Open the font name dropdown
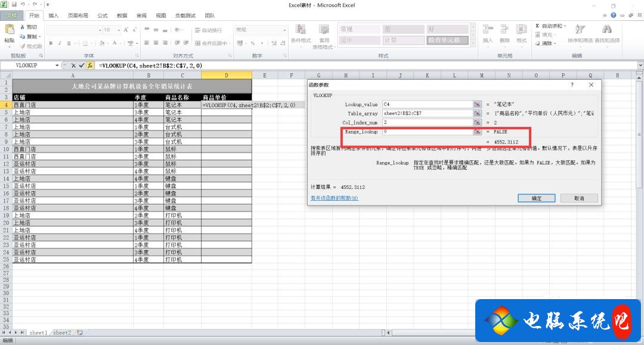The height and width of the screenshot is (345, 644). pos(100,30)
